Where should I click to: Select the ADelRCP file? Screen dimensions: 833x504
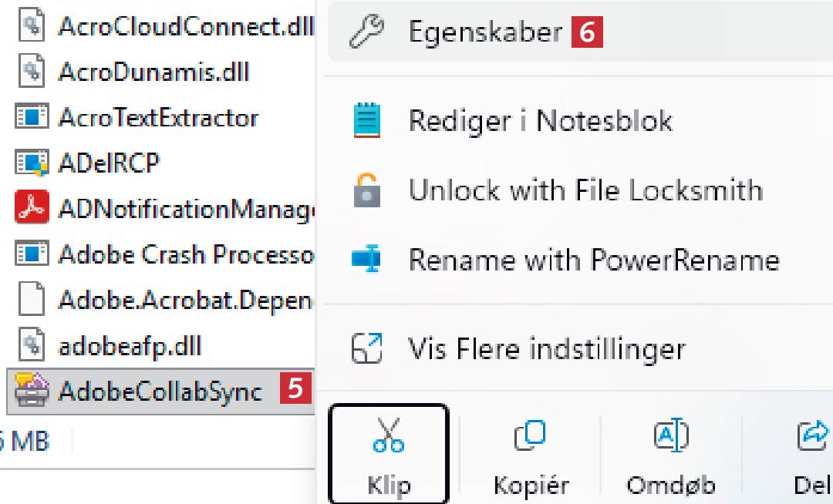(x=108, y=163)
